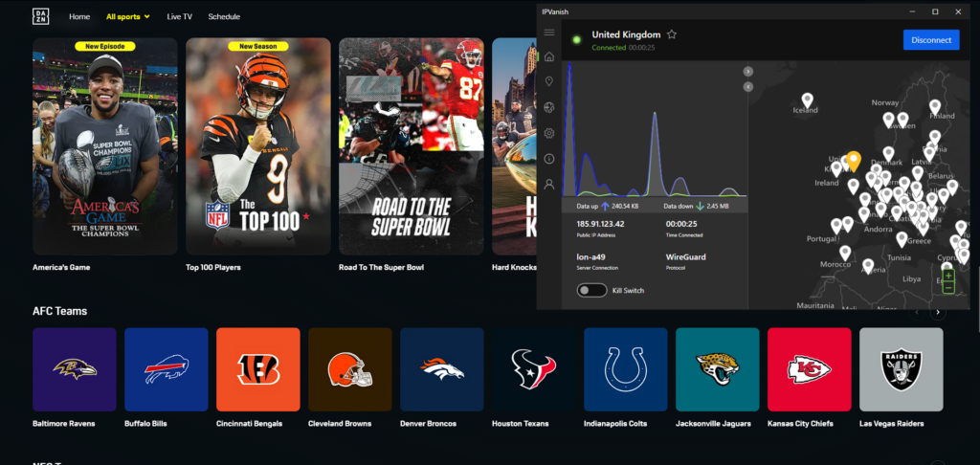Open the account profile icon in IPVanish
The height and width of the screenshot is (465, 980).
point(549,185)
